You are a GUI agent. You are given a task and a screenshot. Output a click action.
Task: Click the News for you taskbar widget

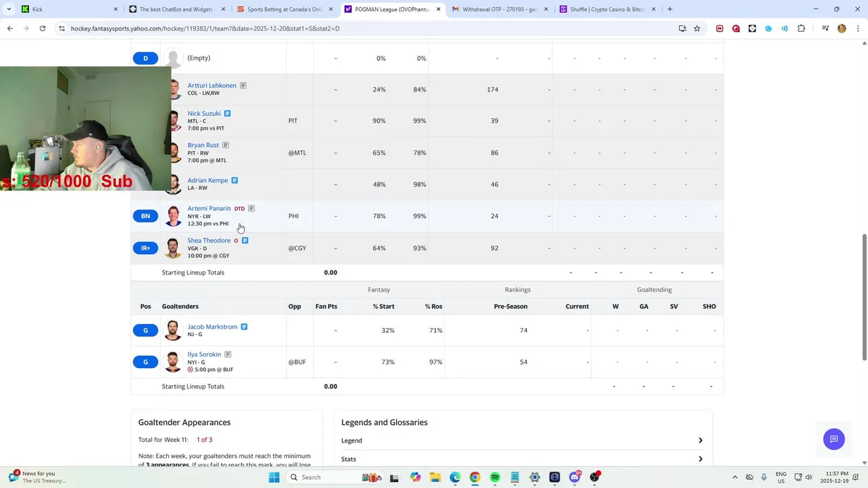coord(38,477)
